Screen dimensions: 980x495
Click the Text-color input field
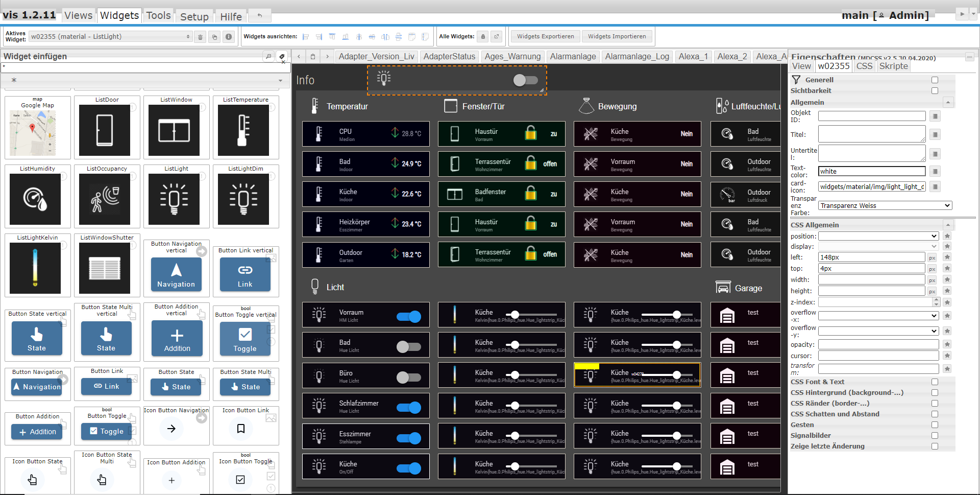872,172
